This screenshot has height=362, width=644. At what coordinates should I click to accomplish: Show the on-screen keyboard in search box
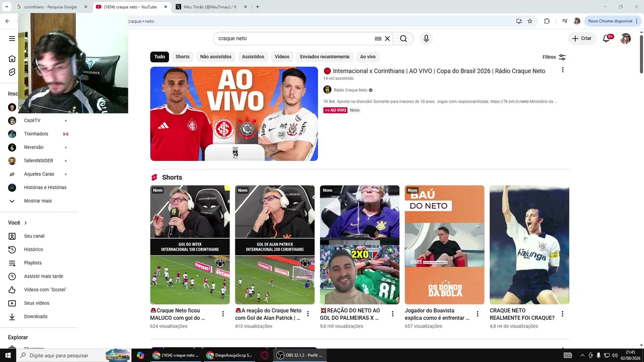(378, 39)
